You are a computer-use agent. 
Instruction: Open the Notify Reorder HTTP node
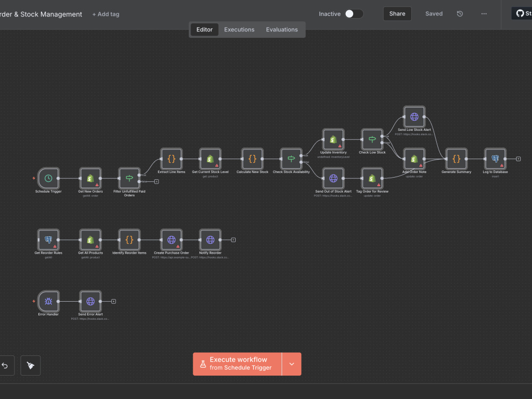(210, 240)
